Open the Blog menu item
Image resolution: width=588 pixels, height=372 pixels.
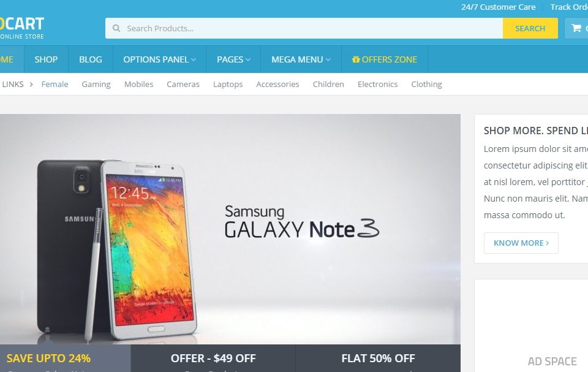click(x=91, y=59)
